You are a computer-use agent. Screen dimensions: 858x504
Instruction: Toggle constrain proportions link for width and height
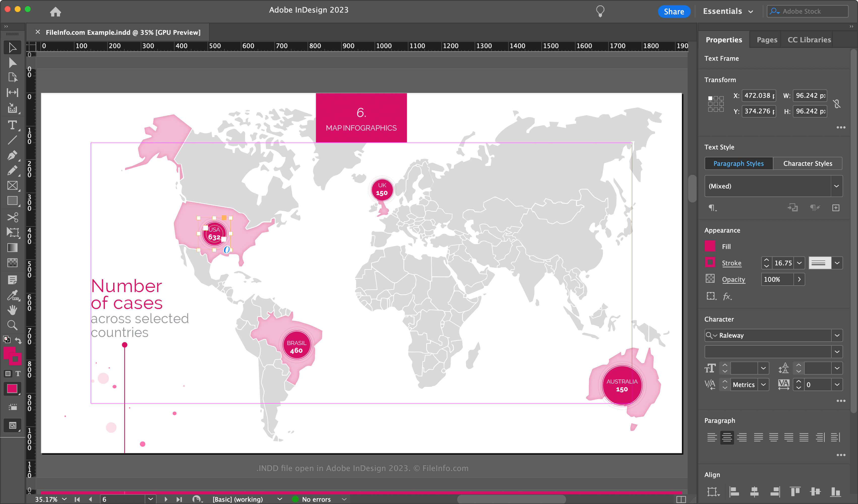click(x=837, y=104)
